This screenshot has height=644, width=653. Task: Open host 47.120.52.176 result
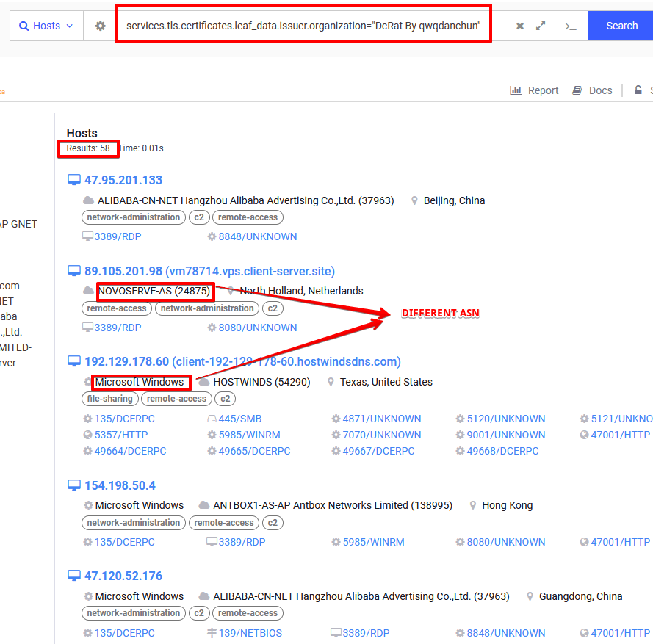(x=123, y=576)
